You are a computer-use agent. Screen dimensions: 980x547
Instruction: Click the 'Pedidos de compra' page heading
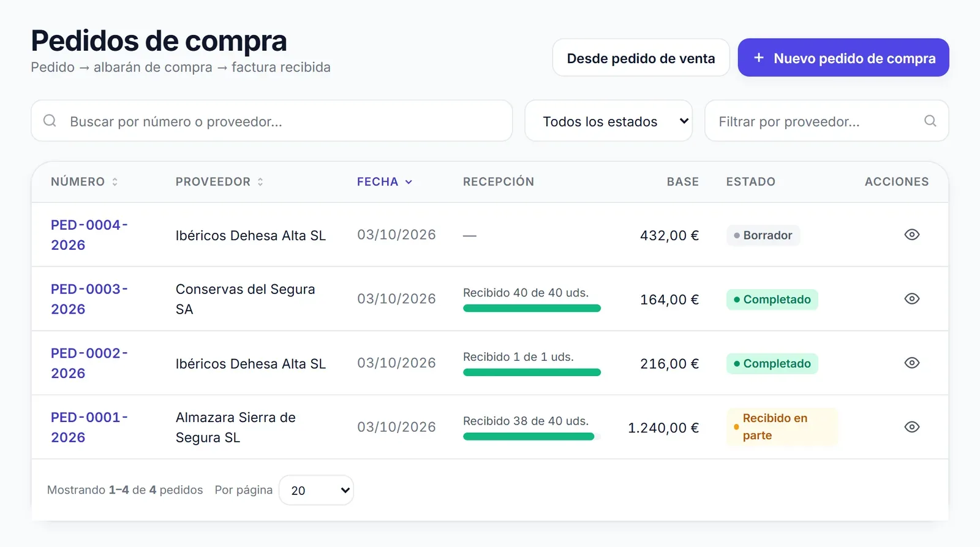159,41
